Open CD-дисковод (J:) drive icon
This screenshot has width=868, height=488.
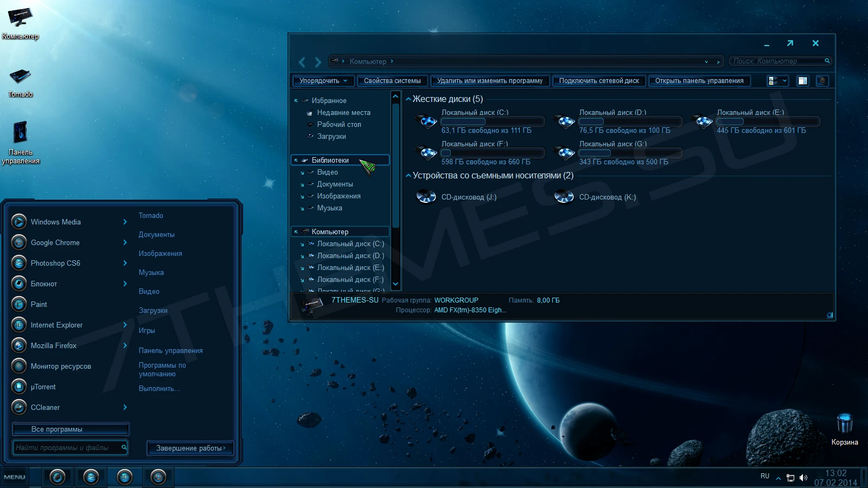tap(426, 196)
